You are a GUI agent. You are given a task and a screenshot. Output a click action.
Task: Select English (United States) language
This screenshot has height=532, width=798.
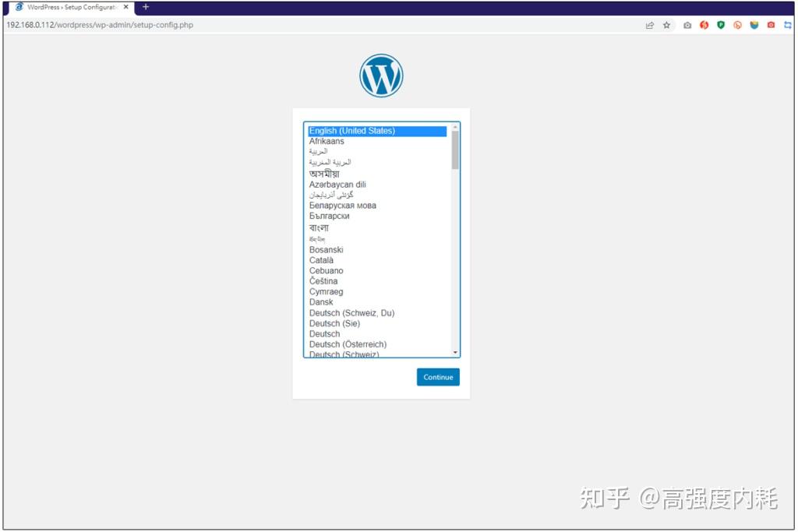[377, 131]
